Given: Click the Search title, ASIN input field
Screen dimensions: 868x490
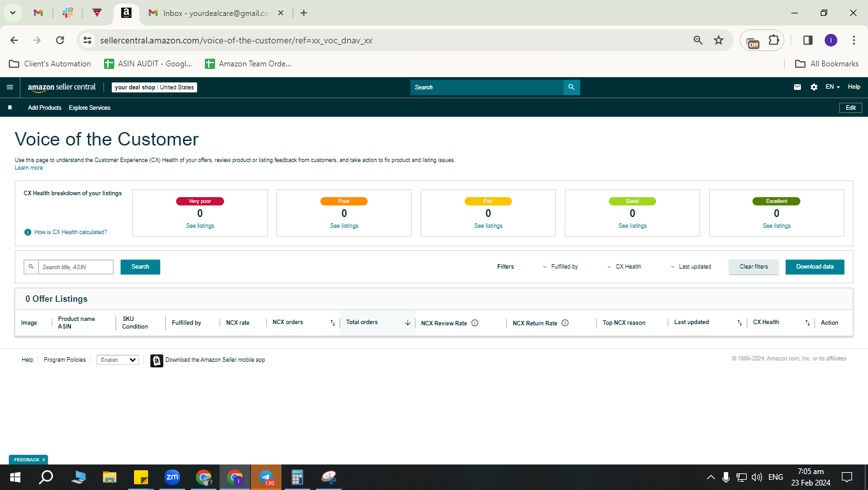Looking at the screenshot, I should click(76, 267).
